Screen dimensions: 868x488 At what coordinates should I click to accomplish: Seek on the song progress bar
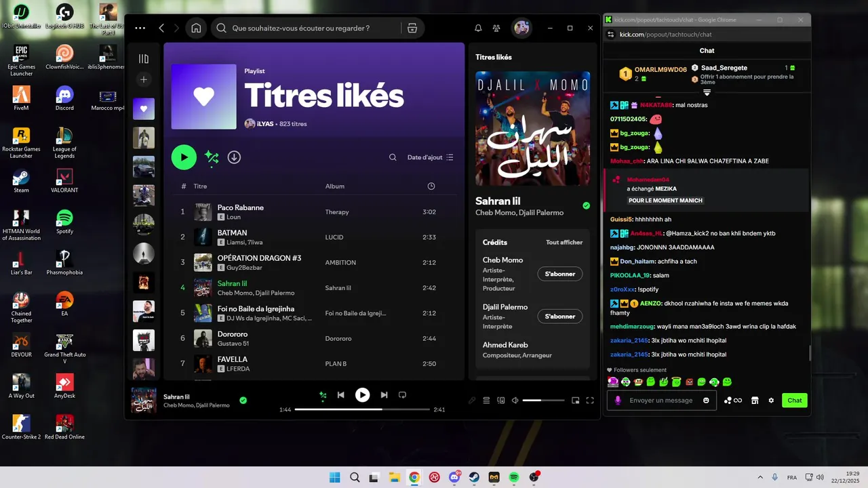point(362,409)
